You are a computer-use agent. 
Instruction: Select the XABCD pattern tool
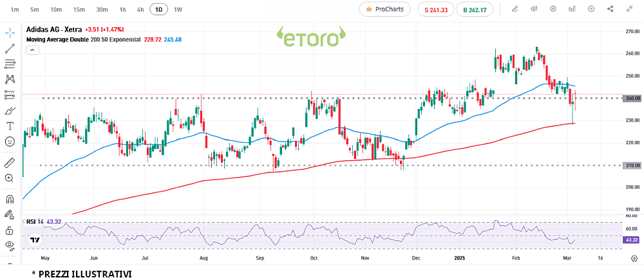10,79
